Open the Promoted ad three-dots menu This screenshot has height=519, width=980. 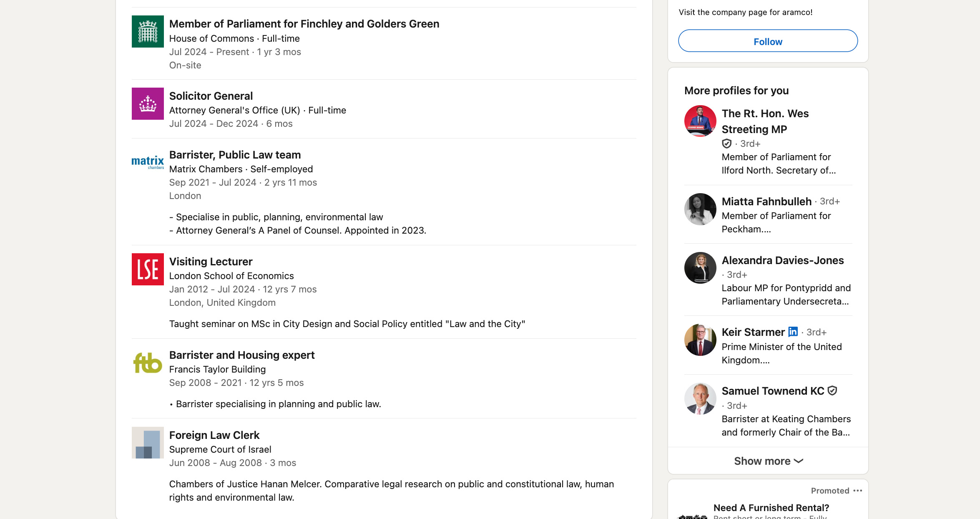857,491
